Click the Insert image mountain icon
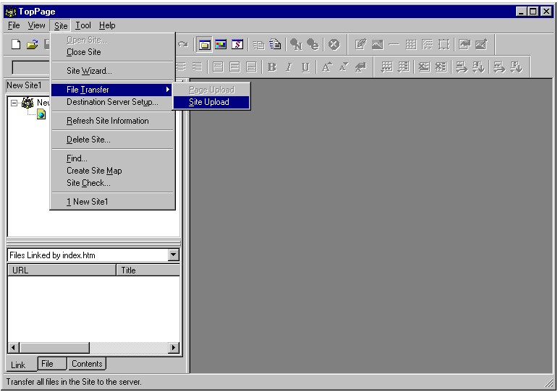Image resolution: width=558 pixels, height=392 pixels. pyautogui.click(x=377, y=45)
